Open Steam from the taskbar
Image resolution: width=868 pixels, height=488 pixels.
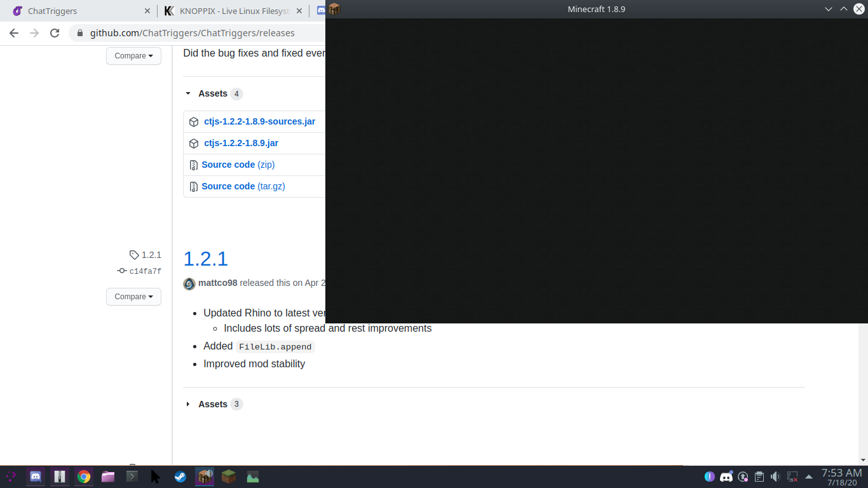click(x=180, y=477)
